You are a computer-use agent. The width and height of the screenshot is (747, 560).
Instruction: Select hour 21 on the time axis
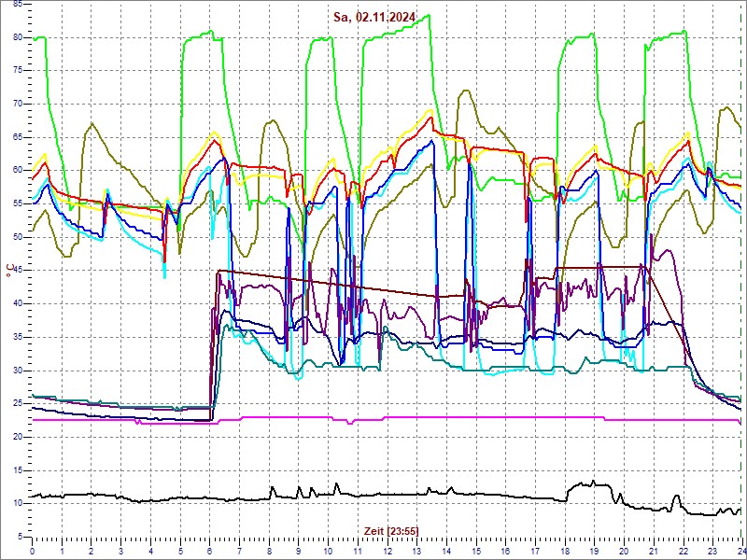[653, 550]
